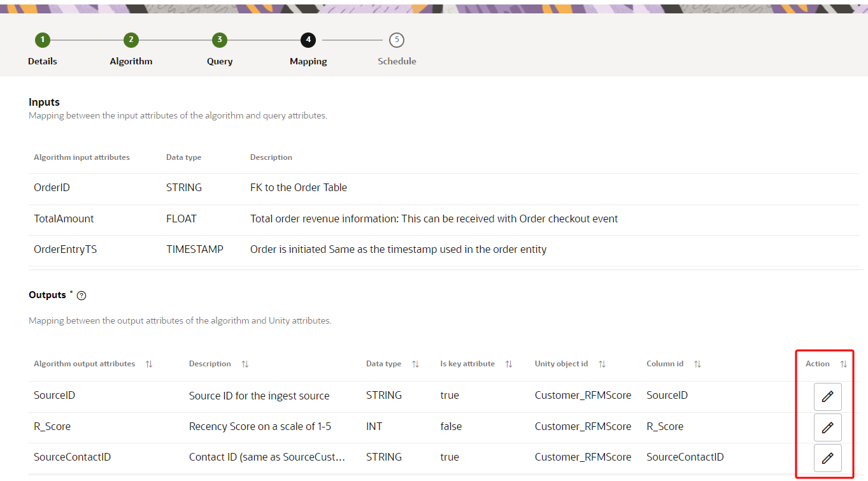Screen dimensions: 868x481
Task: Click Customer_RFMScore in the R_Score row
Action: [x=583, y=426]
